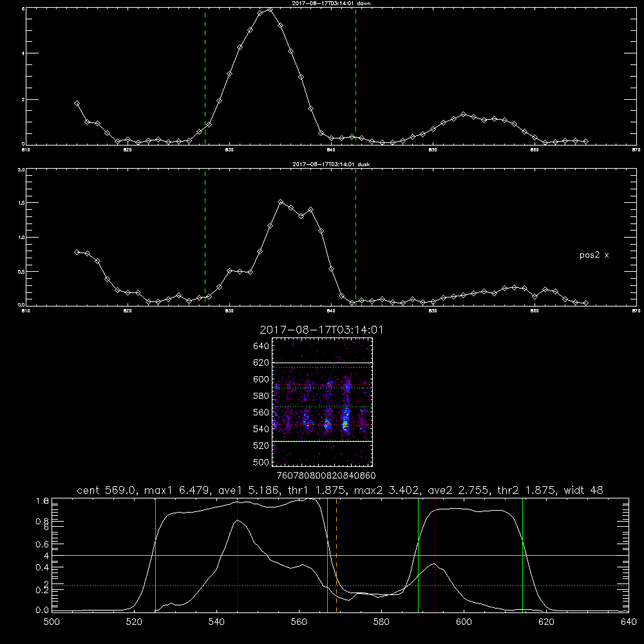Click the heatmap y-axis label '560'
The image size is (644, 644).
tap(261, 412)
